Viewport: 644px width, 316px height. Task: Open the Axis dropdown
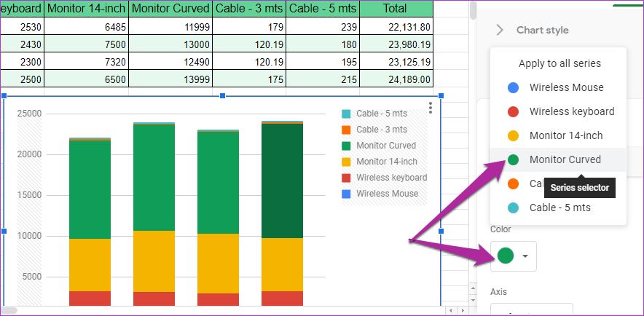tap(532, 309)
